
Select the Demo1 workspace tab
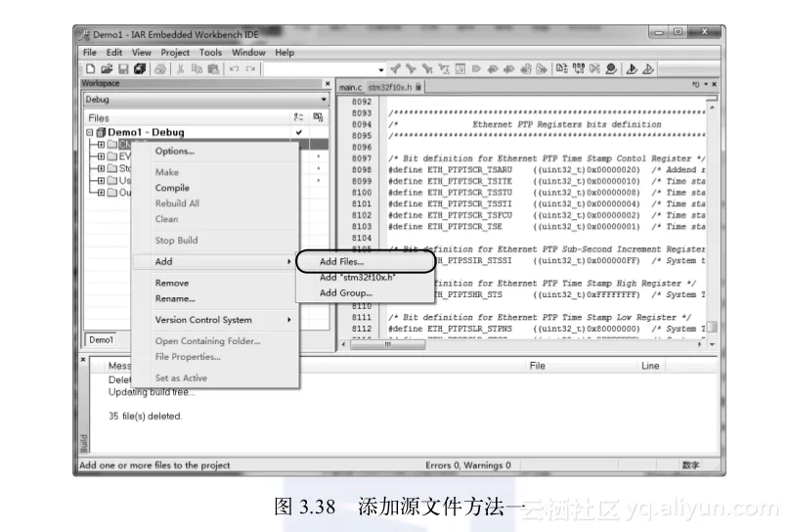point(102,340)
